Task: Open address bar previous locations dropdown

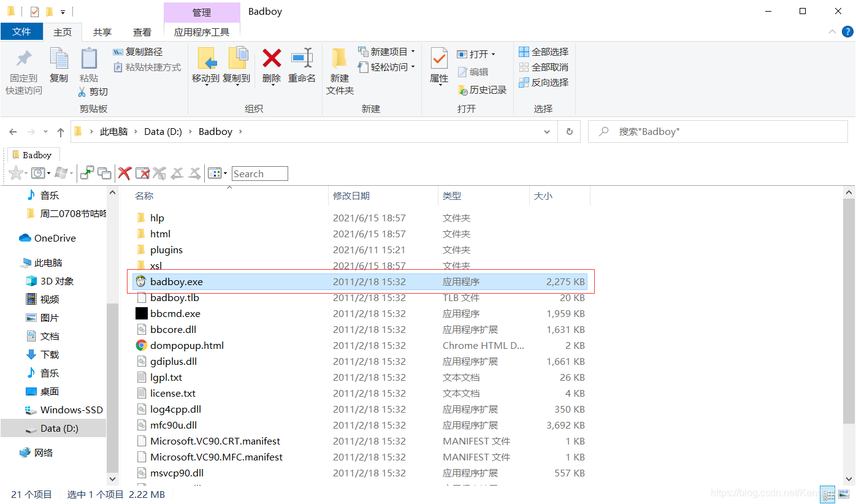Action: pos(547,132)
